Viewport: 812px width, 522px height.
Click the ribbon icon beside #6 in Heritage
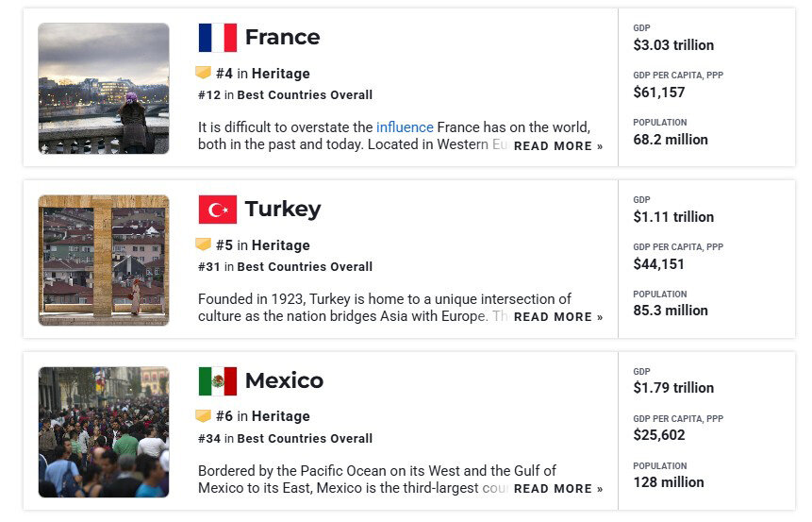pos(204,415)
